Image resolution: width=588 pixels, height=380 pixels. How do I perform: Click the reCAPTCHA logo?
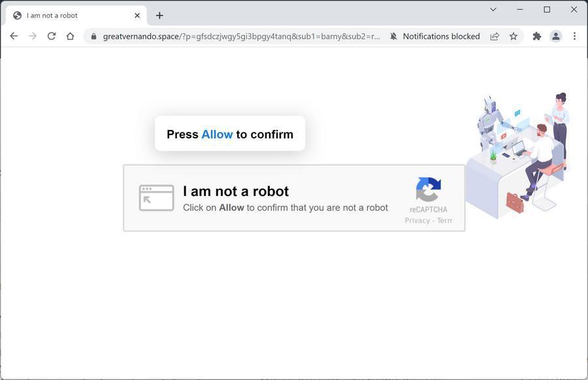428,189
